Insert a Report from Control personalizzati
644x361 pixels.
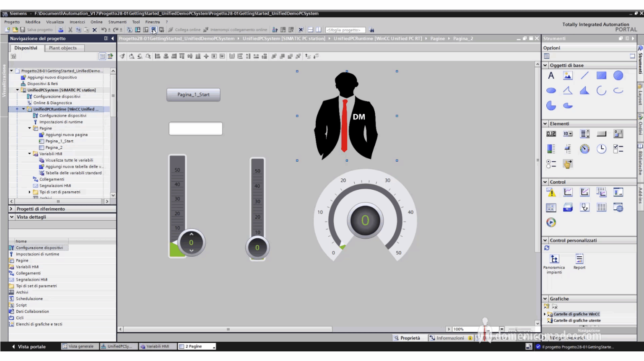coord(579,259)
